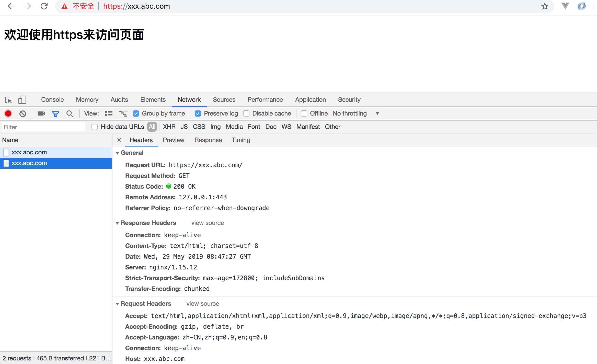Click the Network tab in DevTools

point(189,99)
